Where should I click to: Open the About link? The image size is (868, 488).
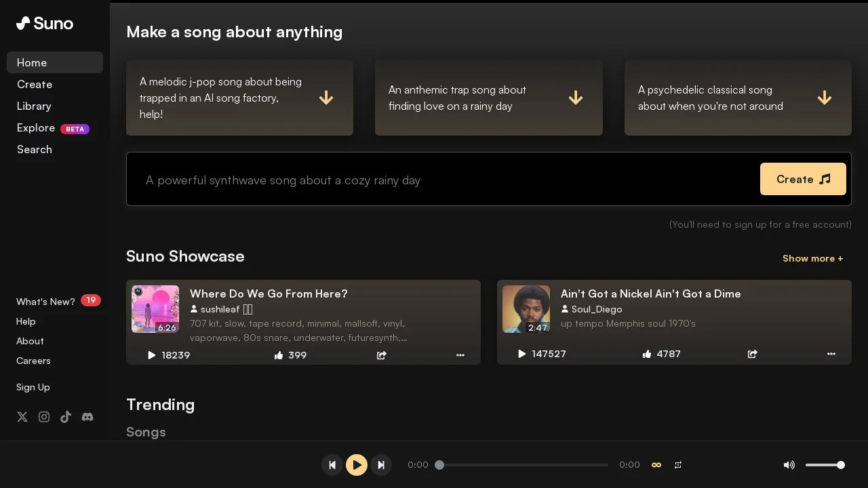coord(30,341)
